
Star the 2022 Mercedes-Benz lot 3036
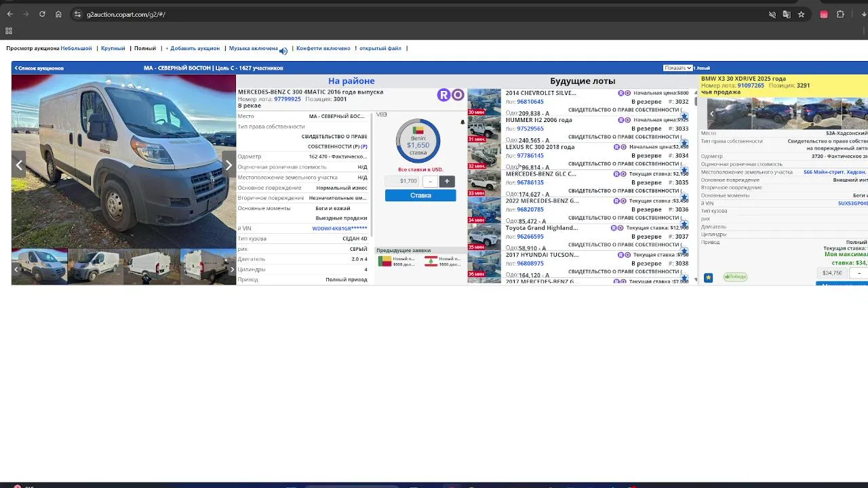tap(684, 225)
